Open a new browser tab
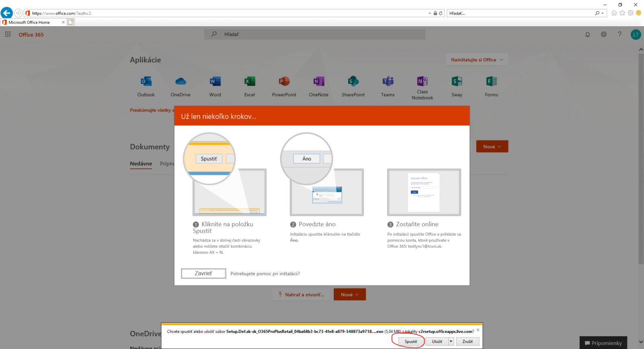This screenshot has width=644, height=349. point(71,22)
